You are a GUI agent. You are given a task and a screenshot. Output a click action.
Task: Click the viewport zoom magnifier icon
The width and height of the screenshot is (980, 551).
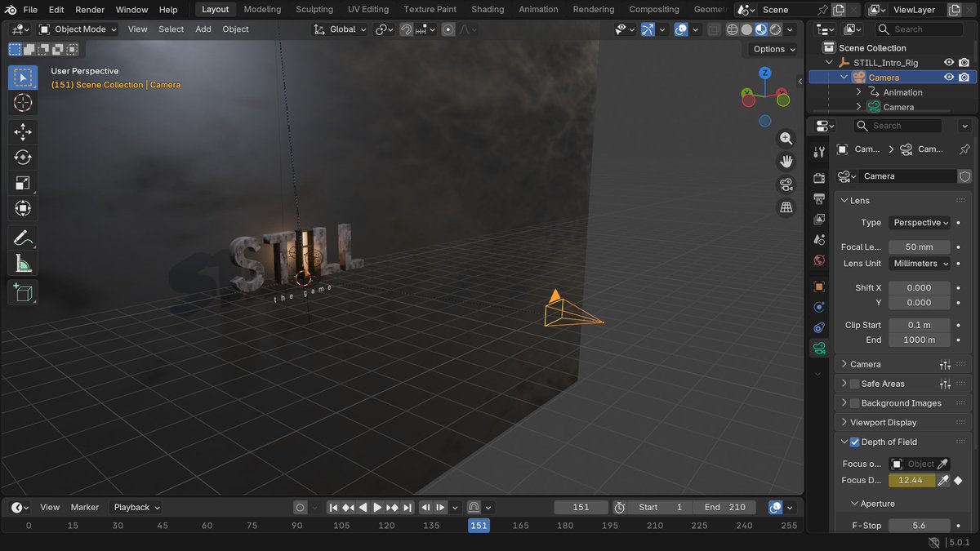[786, 139]
